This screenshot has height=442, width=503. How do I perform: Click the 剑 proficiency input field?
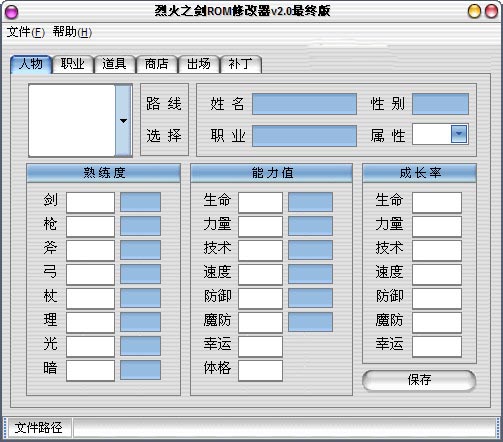point(90,202)
